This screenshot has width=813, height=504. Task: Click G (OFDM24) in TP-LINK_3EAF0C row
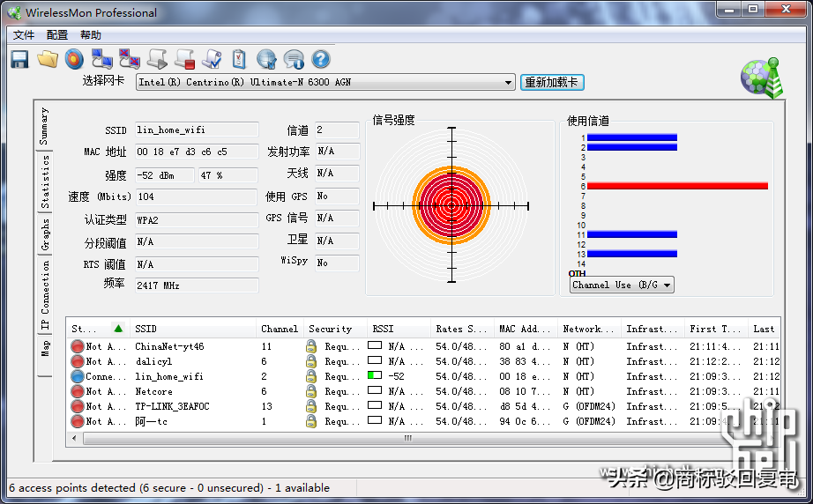[x=589, y=406]
